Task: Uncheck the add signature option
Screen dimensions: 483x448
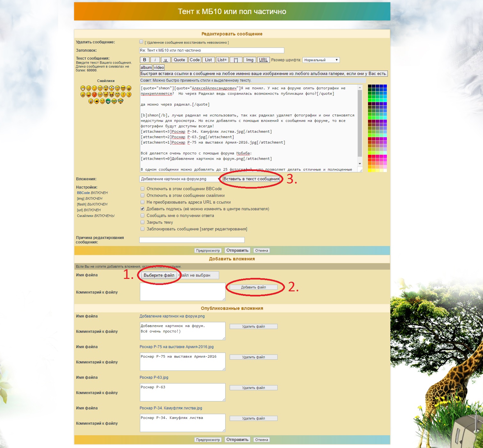Action: (142, 209)
